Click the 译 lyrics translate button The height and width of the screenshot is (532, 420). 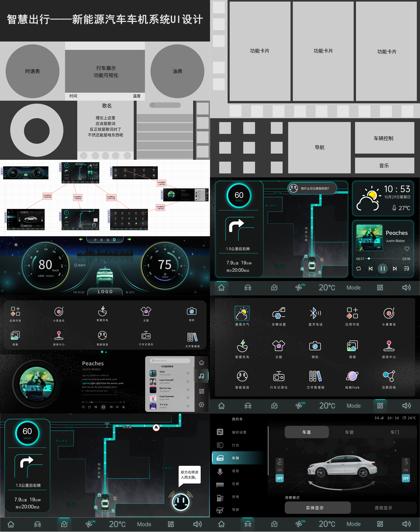tap(123, 407)
